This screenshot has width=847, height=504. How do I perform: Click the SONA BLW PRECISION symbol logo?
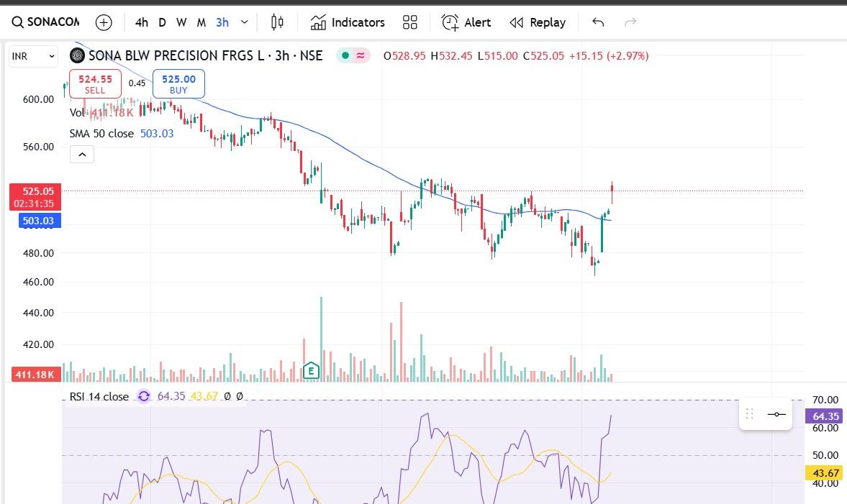pos(77,55)
